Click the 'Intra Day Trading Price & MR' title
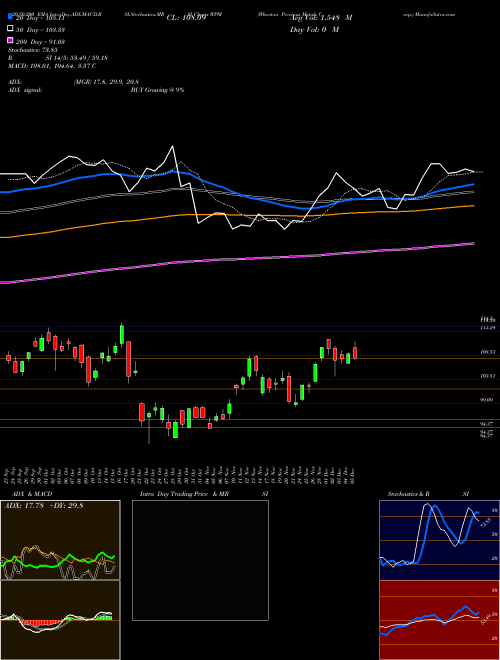The image size is (500, 660). (x=184, y=494)
